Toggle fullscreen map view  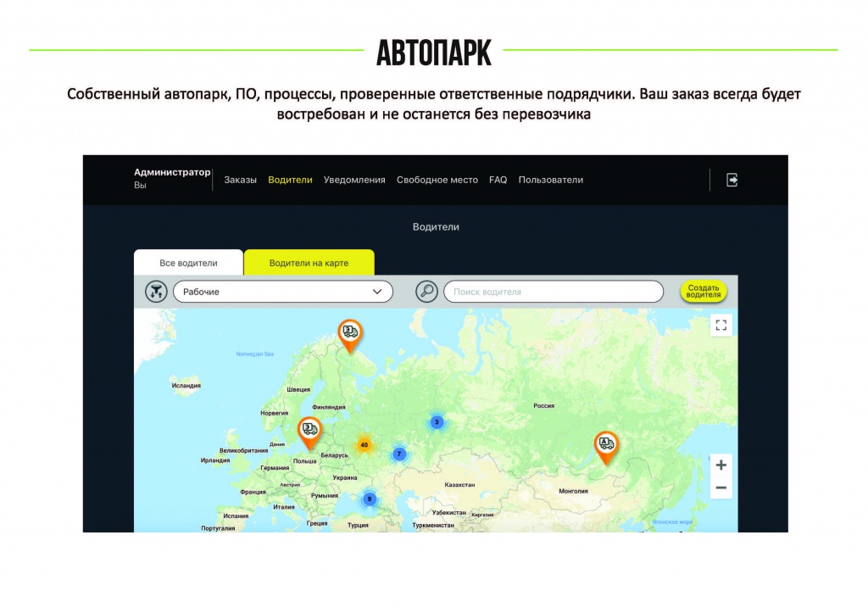[721, 325]
